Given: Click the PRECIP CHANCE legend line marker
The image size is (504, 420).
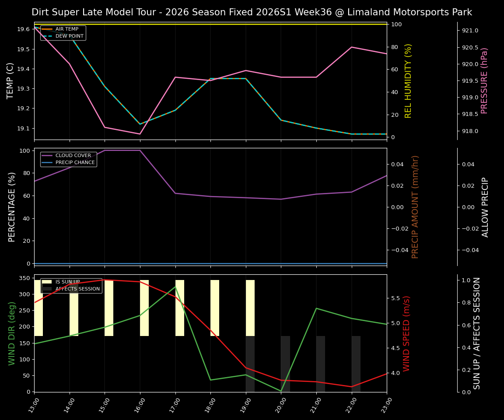Looking at the screenshot, I should [46, 162].
